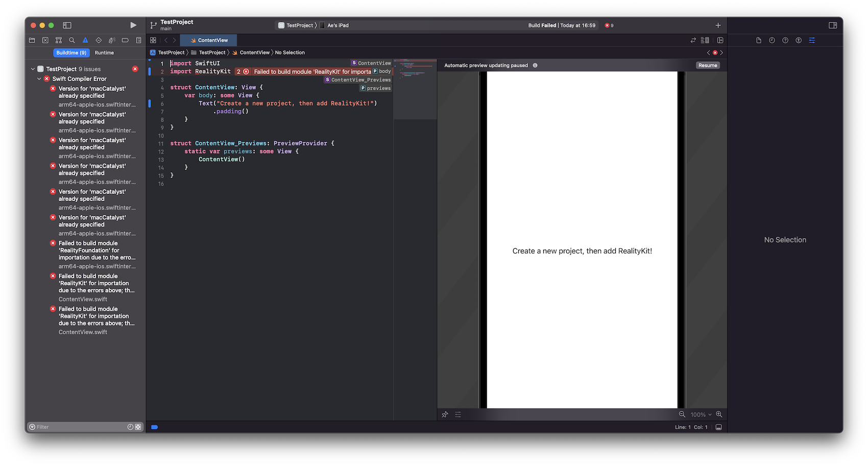Show the File inspector
The height and width of the screenshot is (466, 868).
point(759,40)
